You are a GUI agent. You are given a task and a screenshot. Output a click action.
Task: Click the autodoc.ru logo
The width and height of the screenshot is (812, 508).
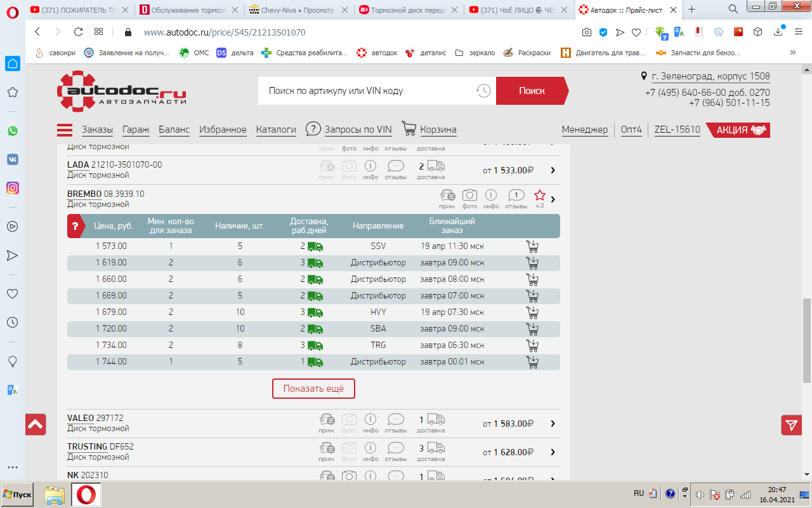pyautogui.click(x=122, y=93)
